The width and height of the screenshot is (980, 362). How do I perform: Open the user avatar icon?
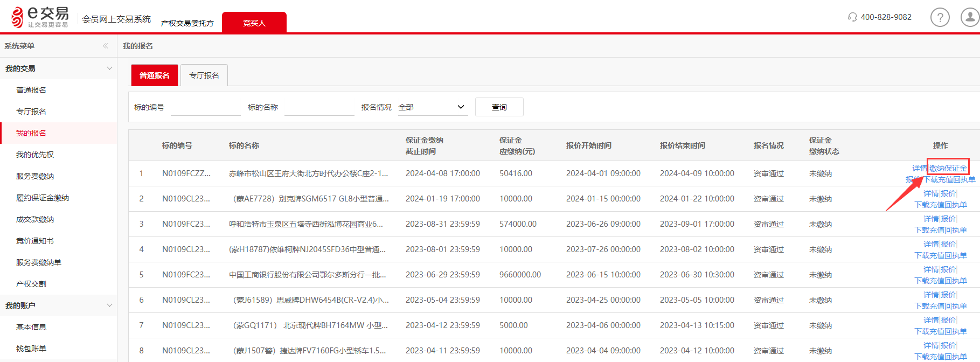970,17
